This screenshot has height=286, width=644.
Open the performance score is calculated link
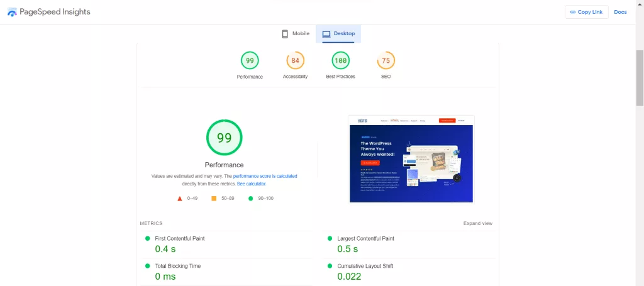[x=265, y=176]
